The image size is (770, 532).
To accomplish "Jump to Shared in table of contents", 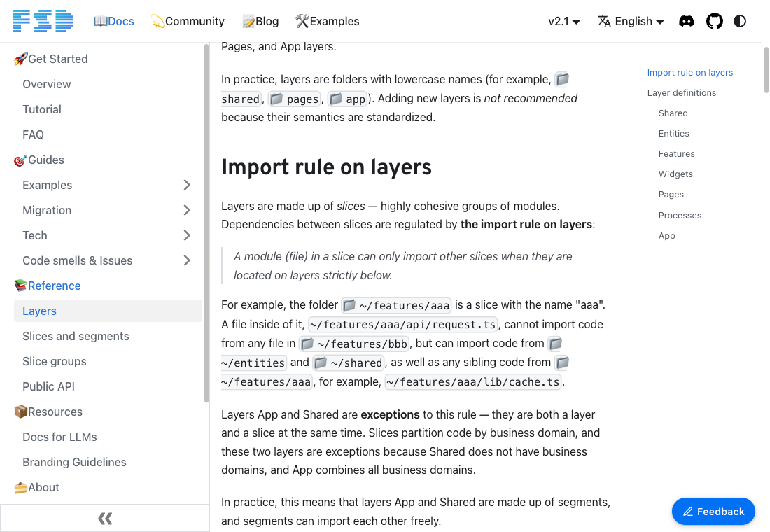I will 673,113.
